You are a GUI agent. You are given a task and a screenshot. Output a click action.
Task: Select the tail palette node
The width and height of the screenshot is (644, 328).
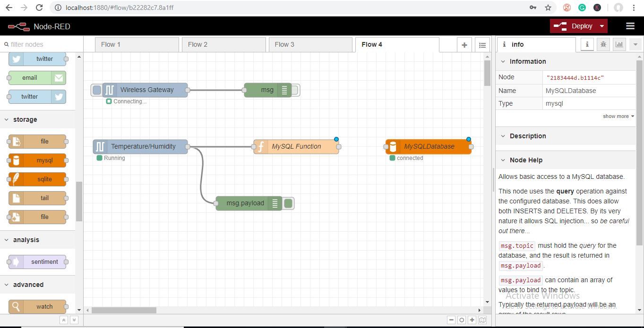(37, 198)
